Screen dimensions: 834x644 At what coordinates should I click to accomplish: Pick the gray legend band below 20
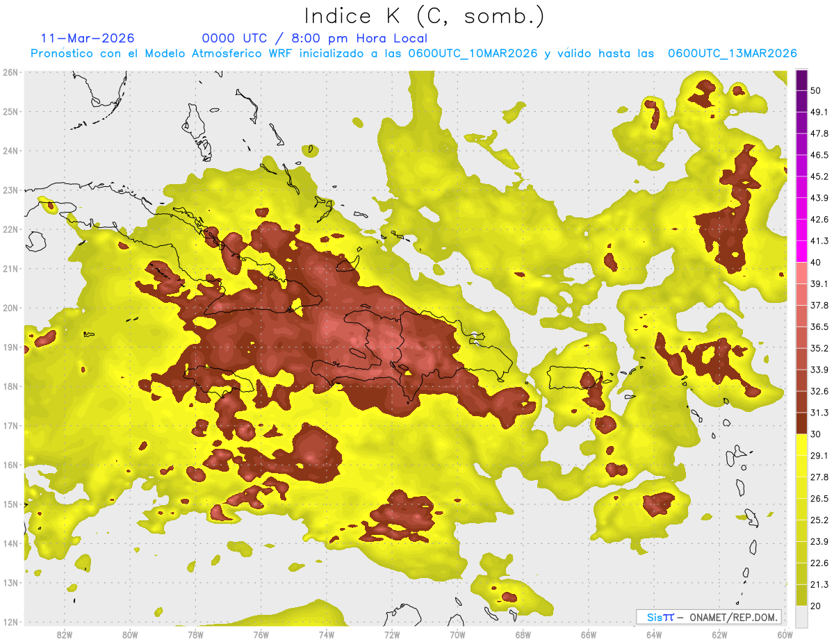801,616
